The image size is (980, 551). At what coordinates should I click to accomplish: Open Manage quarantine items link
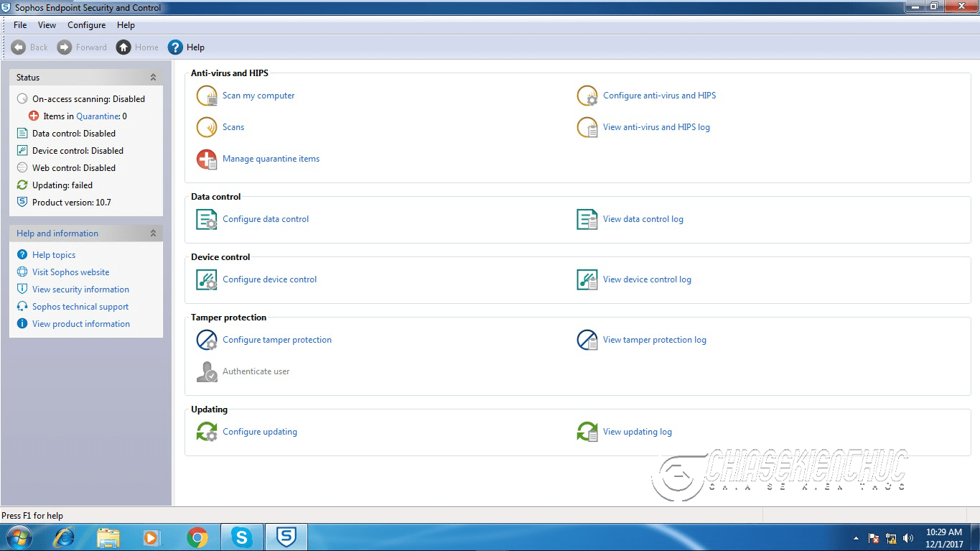pyautogui.click(x=271, y=159)
